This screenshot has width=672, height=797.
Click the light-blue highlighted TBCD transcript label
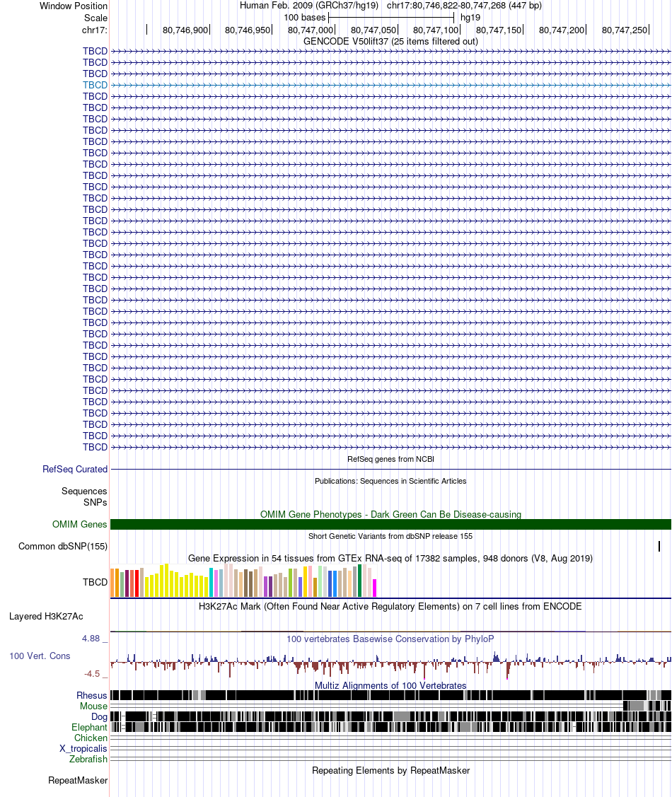(95, 85)
